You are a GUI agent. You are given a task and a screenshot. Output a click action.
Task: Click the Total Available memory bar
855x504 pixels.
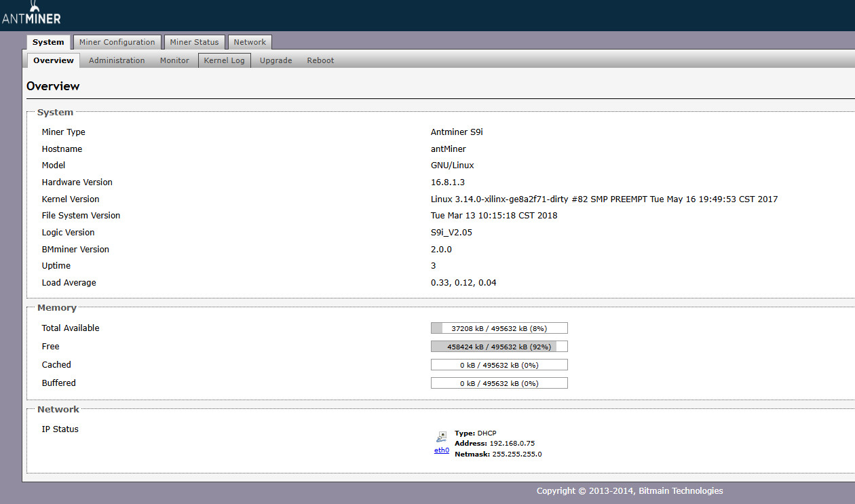499,328
